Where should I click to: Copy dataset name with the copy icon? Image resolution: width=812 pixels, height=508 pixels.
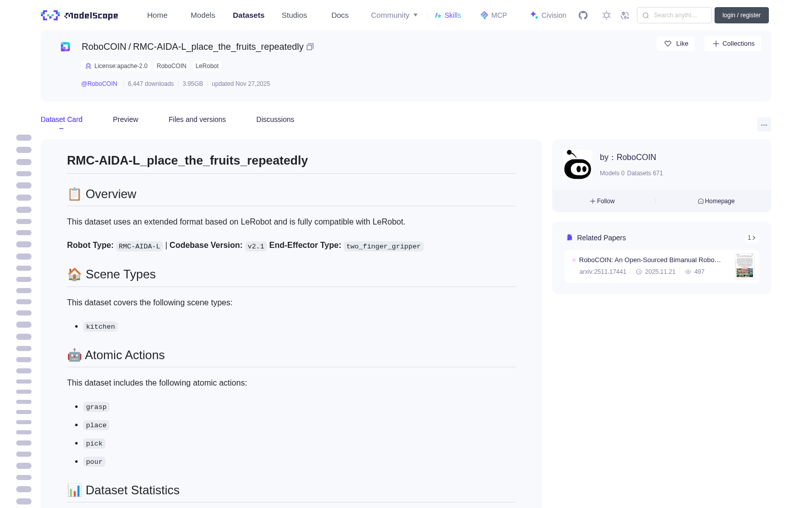[310, 47]
